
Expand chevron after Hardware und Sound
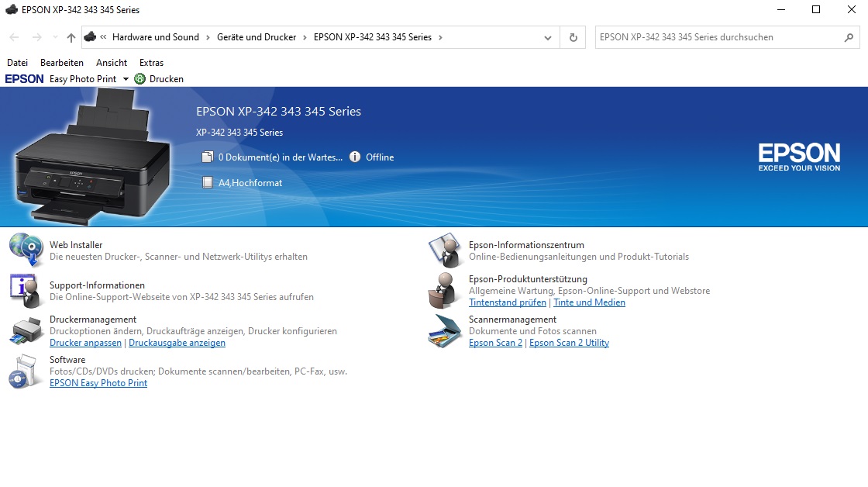click(x=208, y=37)
